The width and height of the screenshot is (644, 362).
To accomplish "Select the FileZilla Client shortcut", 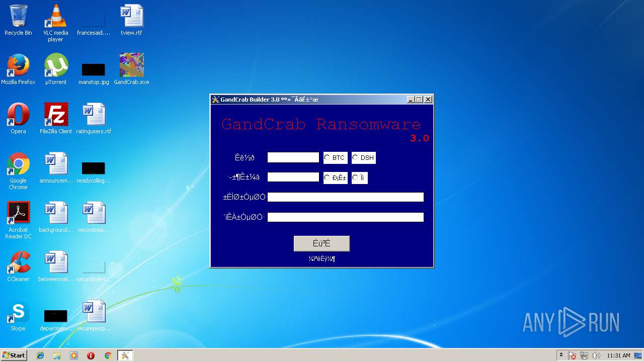I will [56, 119].
